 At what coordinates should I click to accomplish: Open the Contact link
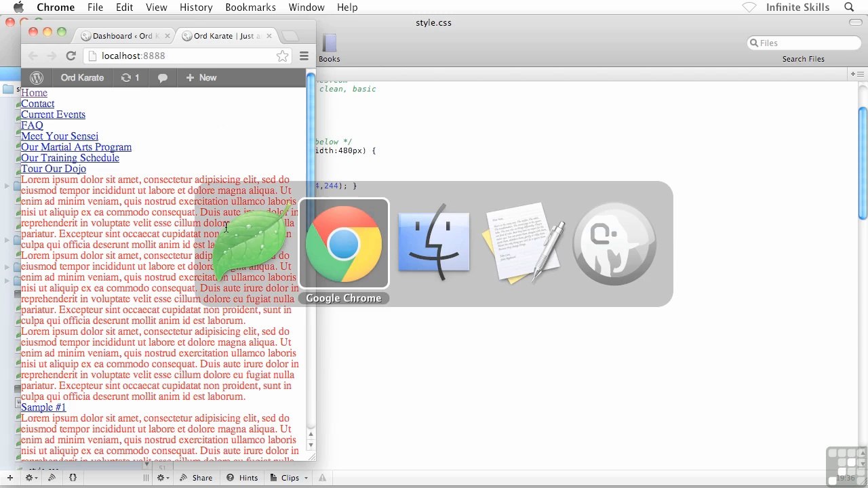coord(37,104)
